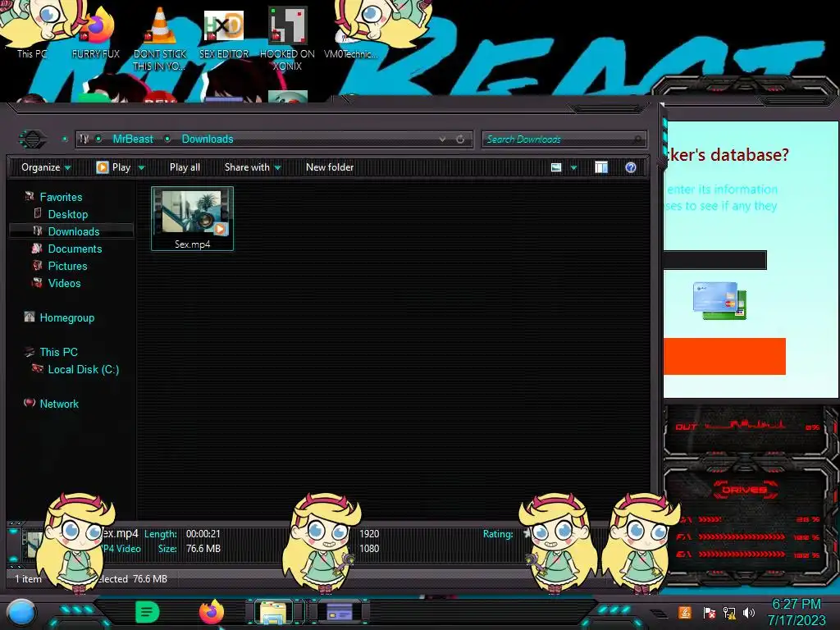This screenshot has height=630, width=840.
Task: Open the volume speaker tray icon
Action: click(749, 612)
